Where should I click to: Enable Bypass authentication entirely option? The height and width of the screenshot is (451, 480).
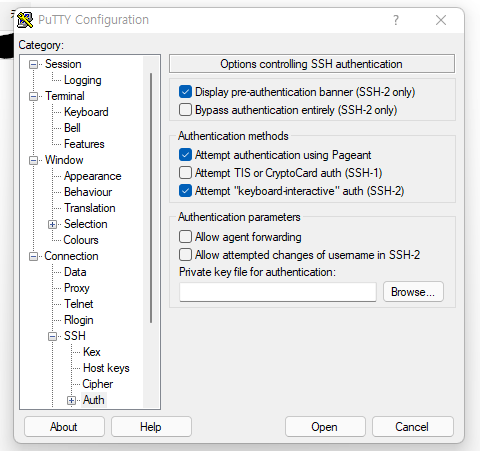coord(185,110)
